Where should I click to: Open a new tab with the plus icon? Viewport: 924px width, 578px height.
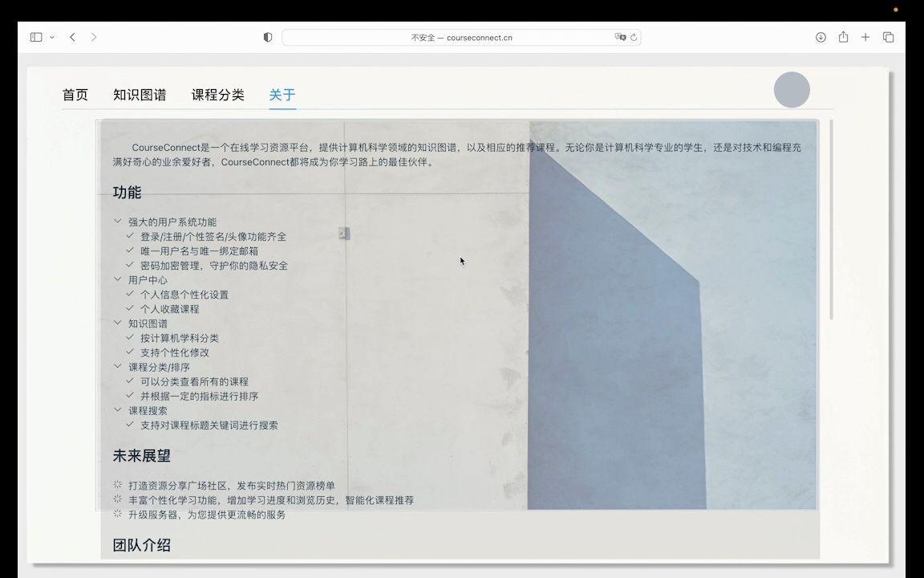pos(865,37)
